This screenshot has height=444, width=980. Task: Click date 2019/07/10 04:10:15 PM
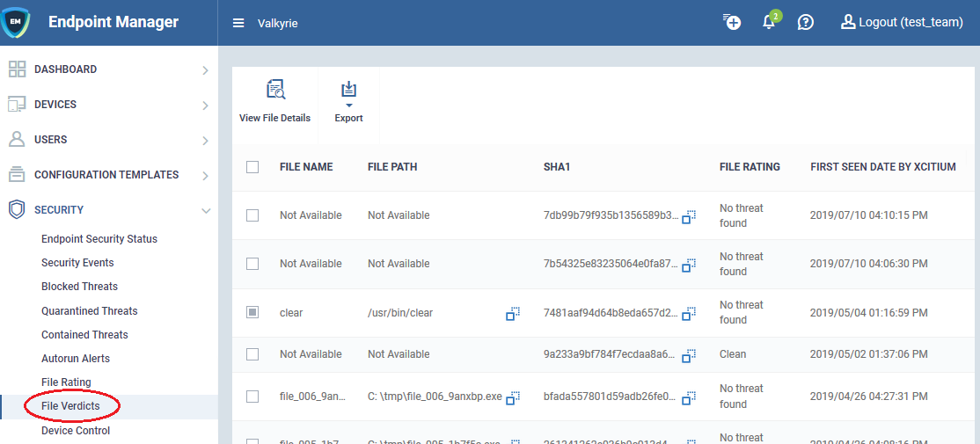point(869,215)
